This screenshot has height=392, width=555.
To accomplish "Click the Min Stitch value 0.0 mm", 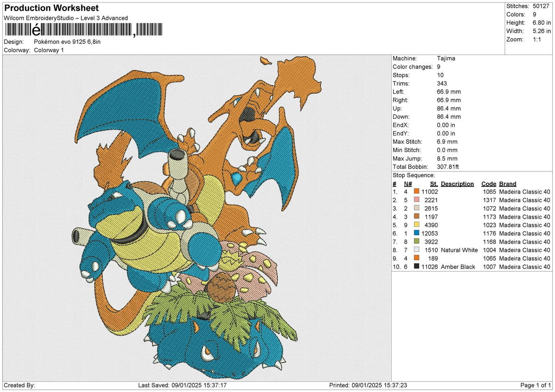I will [447, 150].
